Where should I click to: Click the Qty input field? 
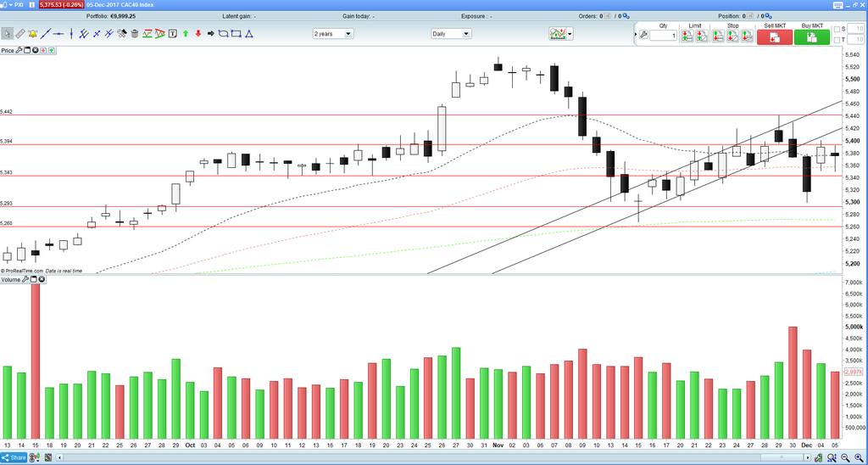click(x=663, y=36)
